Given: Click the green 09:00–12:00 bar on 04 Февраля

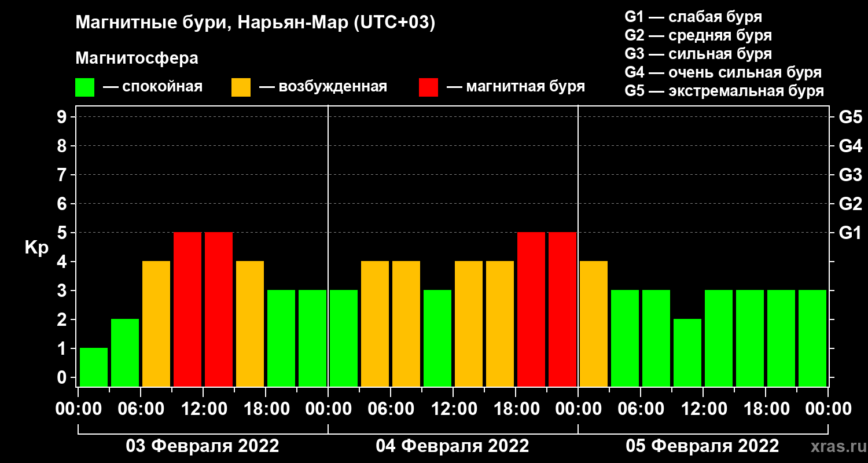Looking at the screenshot, I should coord(437,338).
